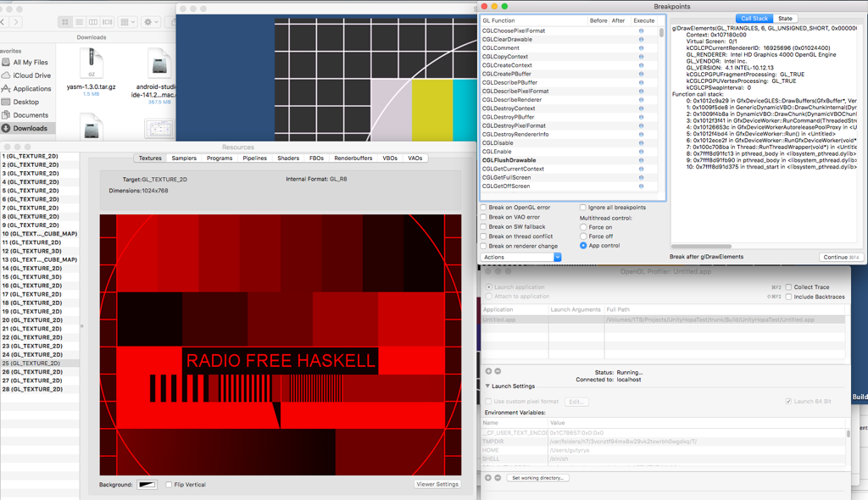Go forward in the Finder window
Image resolution: width=868 pixels, height=500 pixels.
click(x=16, y=21)
